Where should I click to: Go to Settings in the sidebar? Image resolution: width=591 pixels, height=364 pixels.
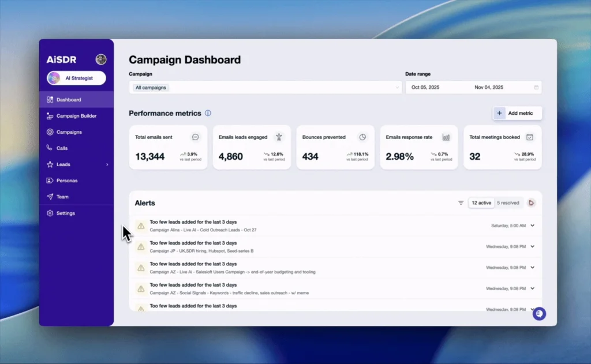pos(66,213)
